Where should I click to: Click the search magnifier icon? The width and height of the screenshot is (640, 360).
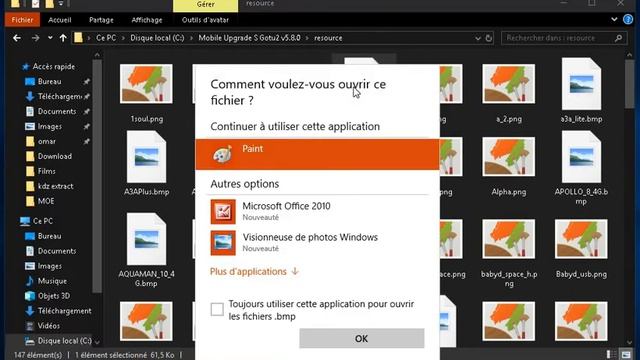coord(618,38)
